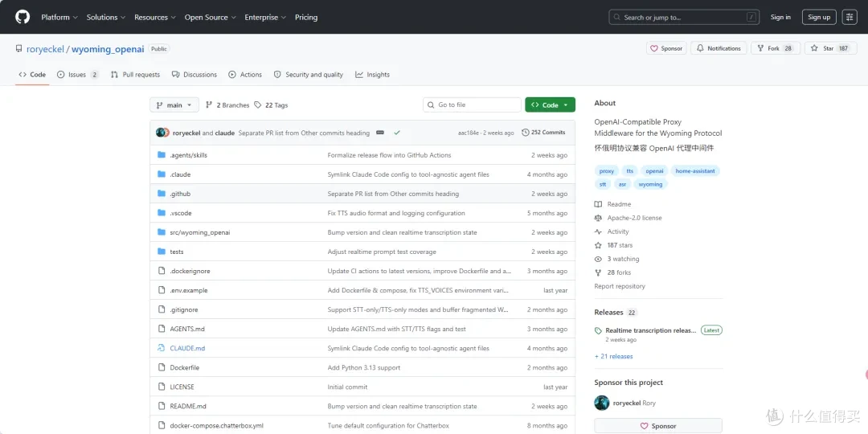Viewport: 868px width, 434px height.
Task: View the 22 Tags link
Action: coord(272,105)
